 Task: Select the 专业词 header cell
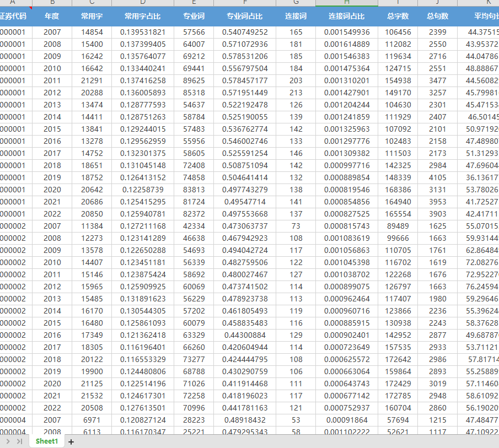[194, 17]
